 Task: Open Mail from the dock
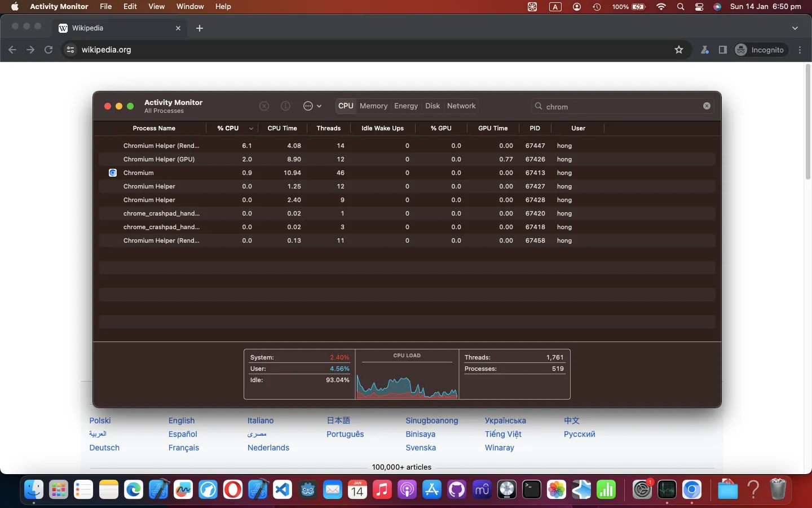(x=333, y=489)
